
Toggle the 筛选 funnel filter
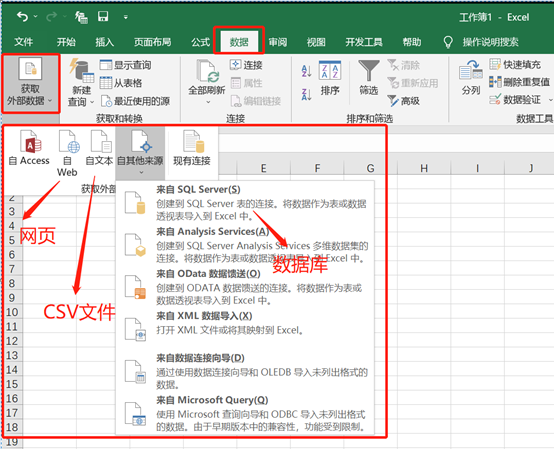point(369,78)
